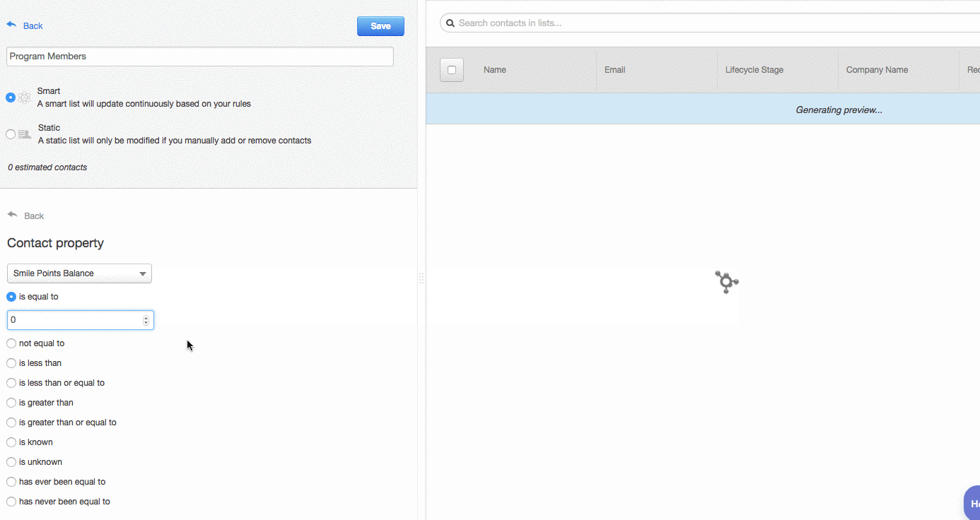Select the Static list radio button

tap(11, 134)
